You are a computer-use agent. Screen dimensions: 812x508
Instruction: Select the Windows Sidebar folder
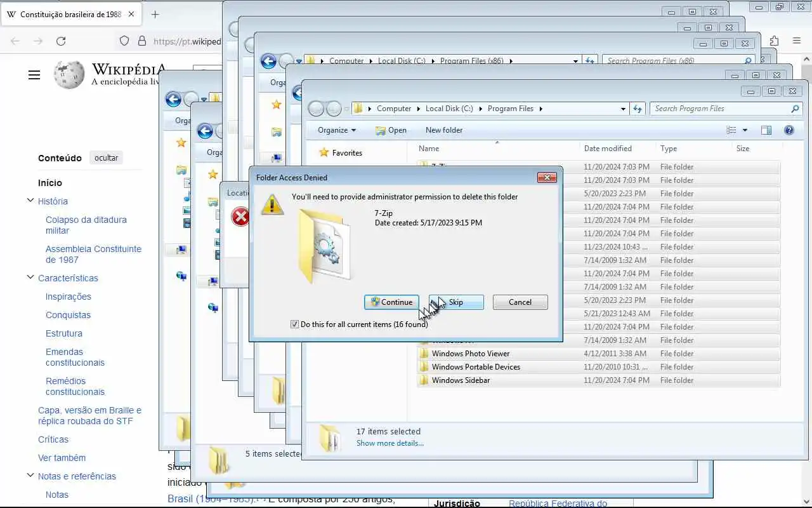coord(599,380)
